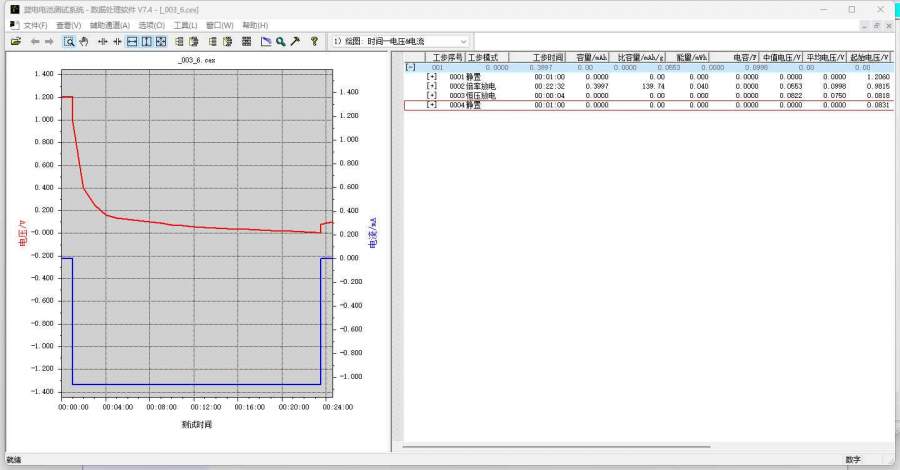Expand step 0002 倍率放电 row
Image resolution: width=900 pixels, height=470 pixels.
tap(432, 86)
